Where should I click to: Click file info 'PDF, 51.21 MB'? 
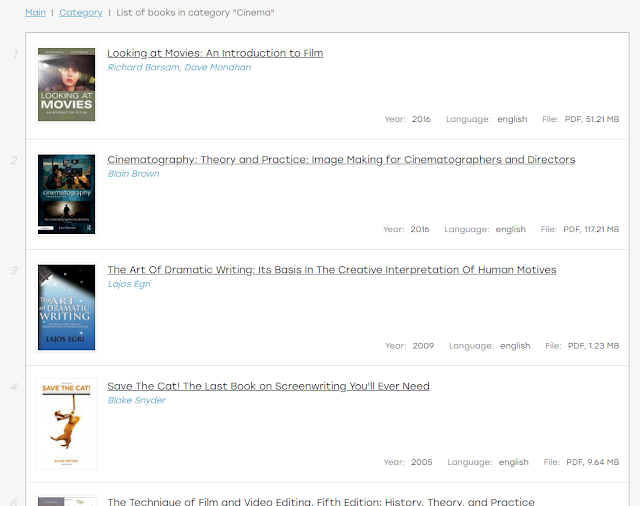coord(592,119)
